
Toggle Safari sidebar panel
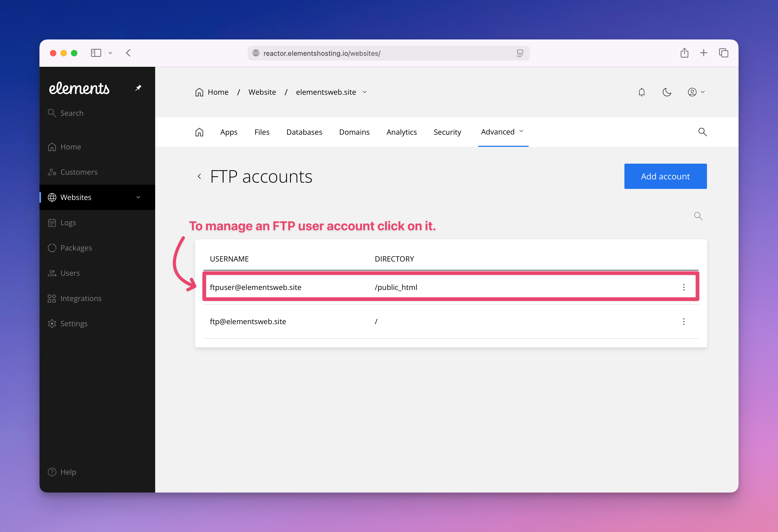96,53
